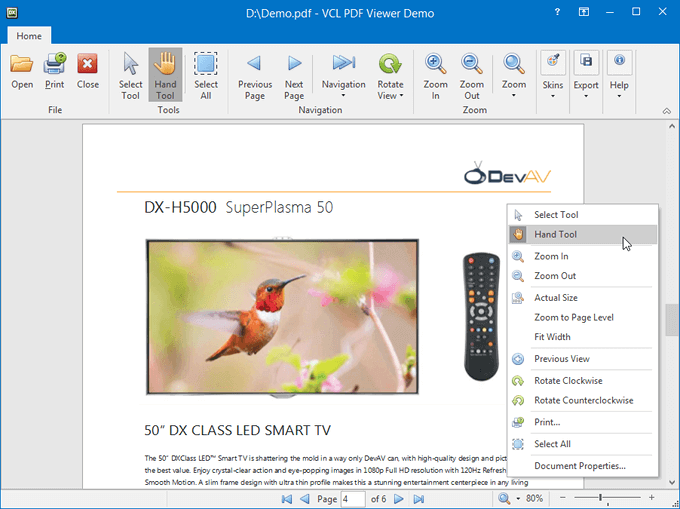The height and width of the screenshot is (509, 680).
Task: Go to Next Page via ribbon
Action: pyautogui.click(x=294, y=76)
